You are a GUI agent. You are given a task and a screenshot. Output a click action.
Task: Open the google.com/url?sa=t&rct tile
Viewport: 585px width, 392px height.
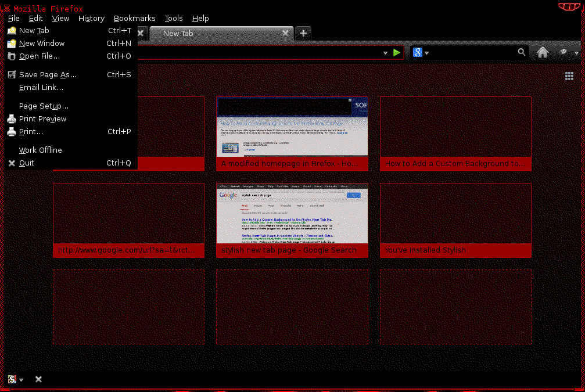click(x=129, y=220)
